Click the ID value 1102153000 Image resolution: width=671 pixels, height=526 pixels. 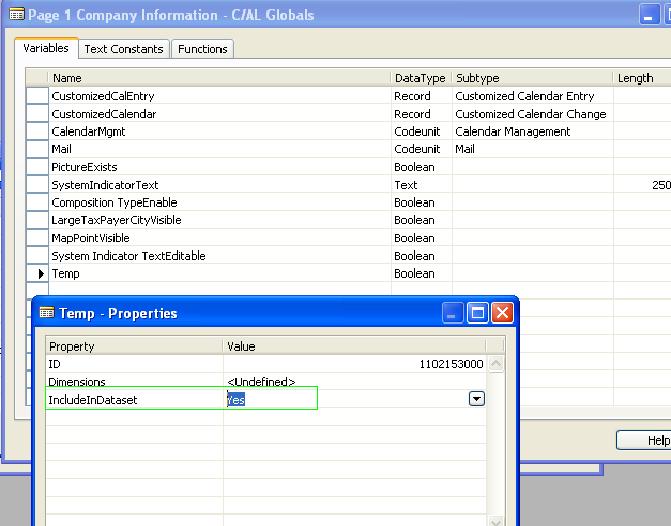451,364
